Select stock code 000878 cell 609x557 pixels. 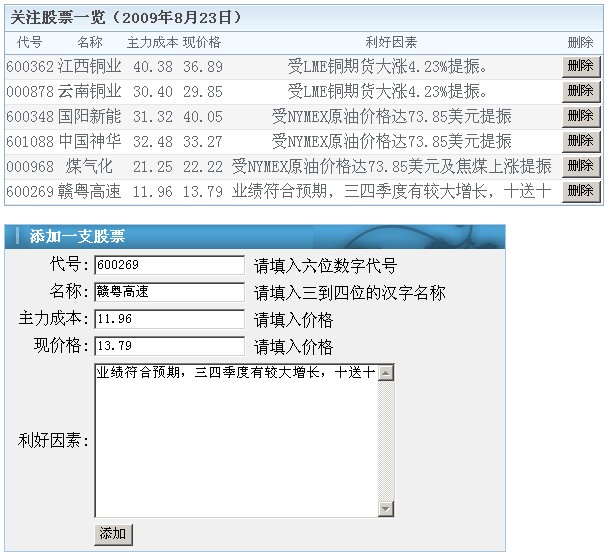[30, 92]
